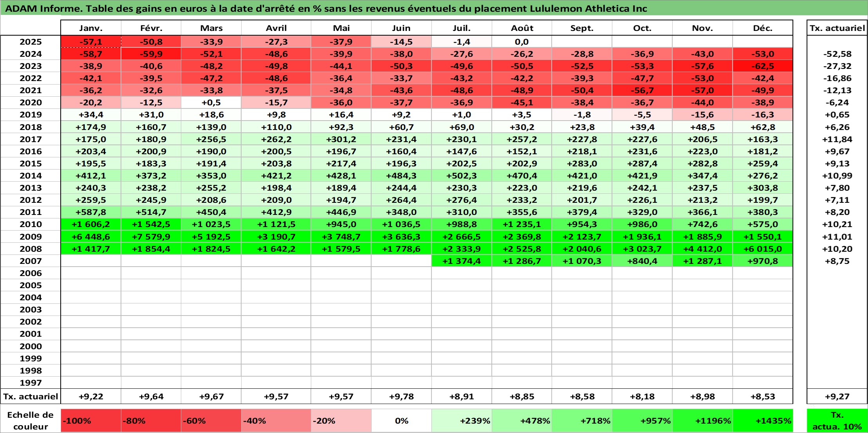Click the Déc. column header
This screenshot has height=433, width=868.
763,28
